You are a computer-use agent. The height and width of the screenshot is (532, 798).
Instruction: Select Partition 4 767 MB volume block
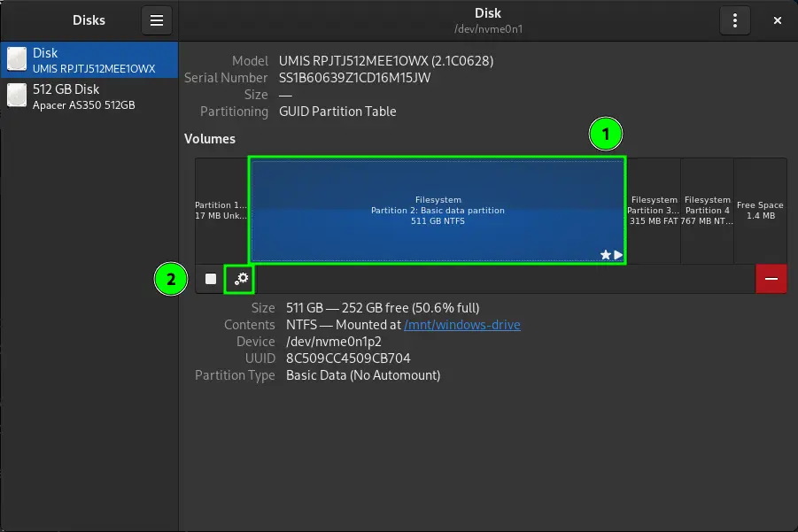point(707,211)
